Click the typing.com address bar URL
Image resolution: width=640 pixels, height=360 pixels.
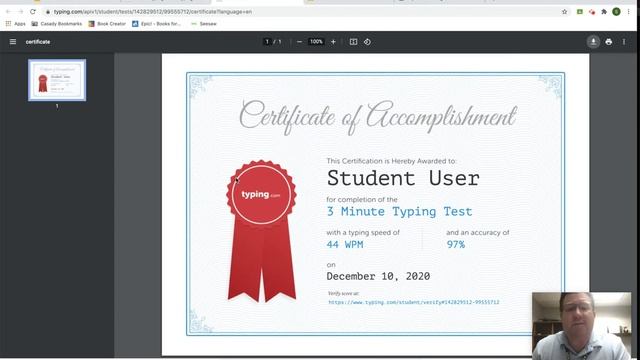click(153, 11)
